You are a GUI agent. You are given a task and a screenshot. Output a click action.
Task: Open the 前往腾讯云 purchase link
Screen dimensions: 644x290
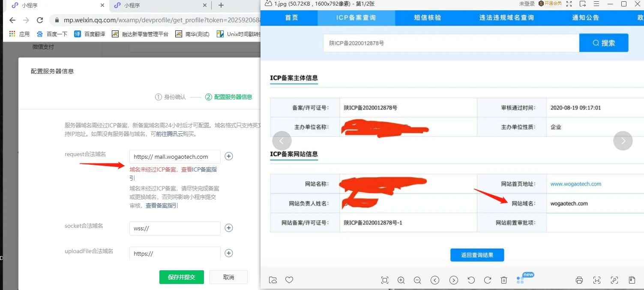[x=169, y=134]
